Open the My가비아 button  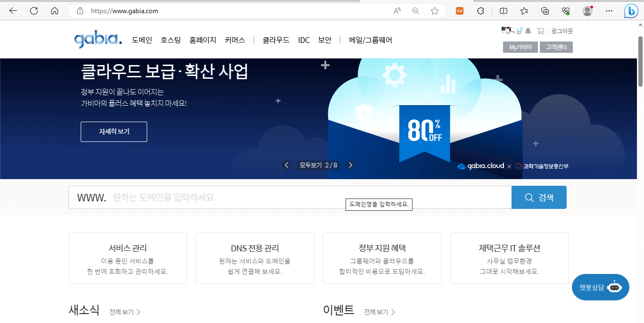tap(520, 47)
